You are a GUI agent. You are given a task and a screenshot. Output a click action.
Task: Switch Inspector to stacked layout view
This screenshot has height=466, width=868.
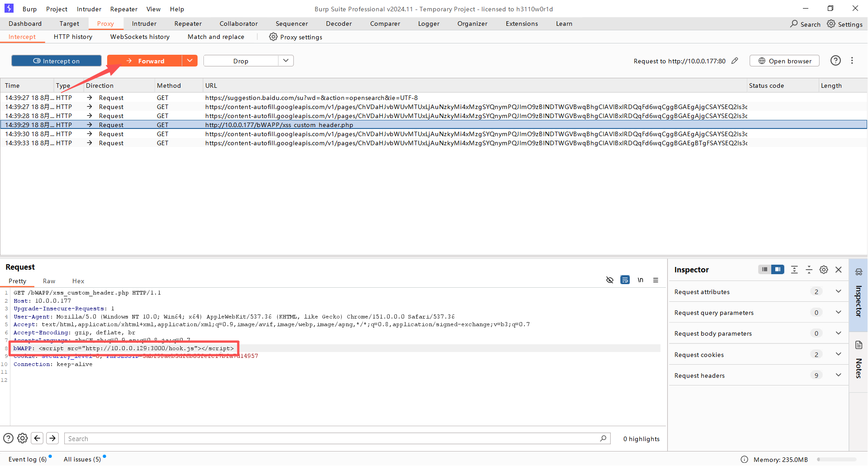[x=764, y=270]
